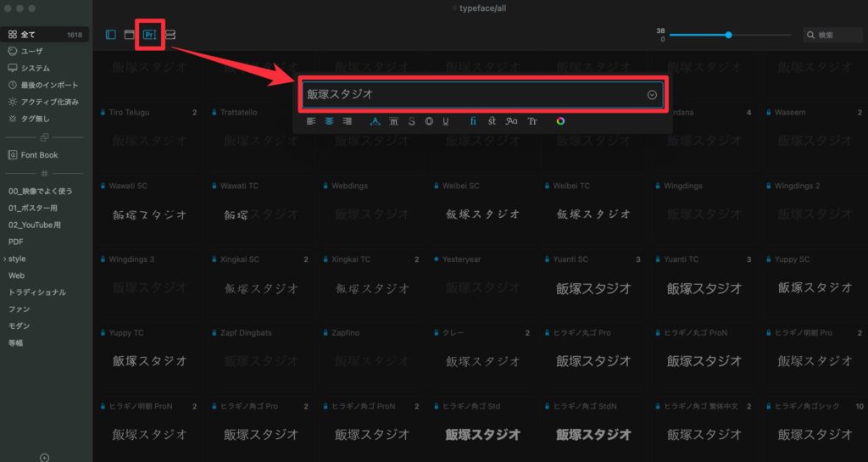Switch to stacked rows view icon
The height and width of the screenshot is (462, 868).
(x=170, y=35)
